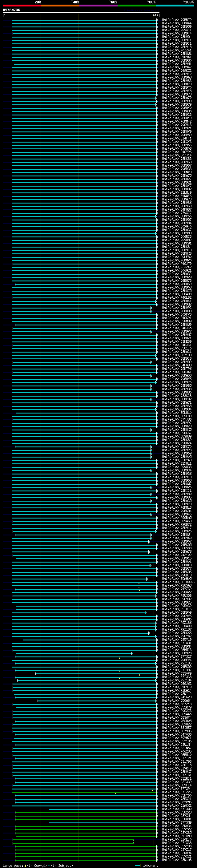Click subject name UniRef100_Q06QY0
Viewport: 197px width, 868px height.
tap(177, 108)
